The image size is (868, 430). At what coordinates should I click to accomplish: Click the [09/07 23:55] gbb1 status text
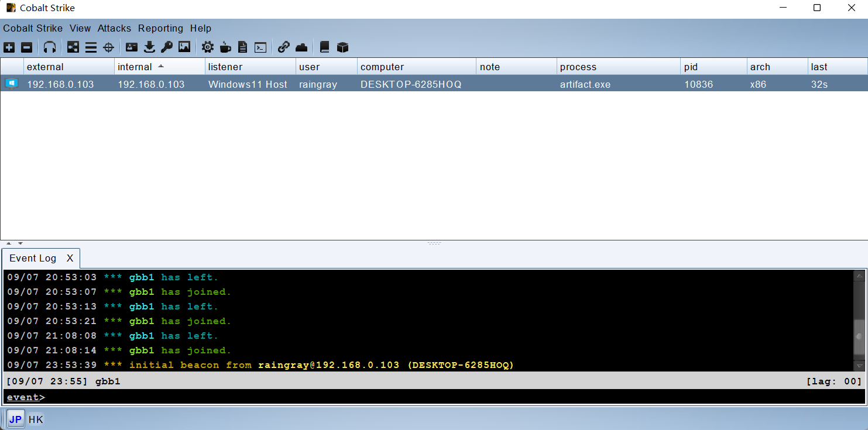[x=63, y=381]
